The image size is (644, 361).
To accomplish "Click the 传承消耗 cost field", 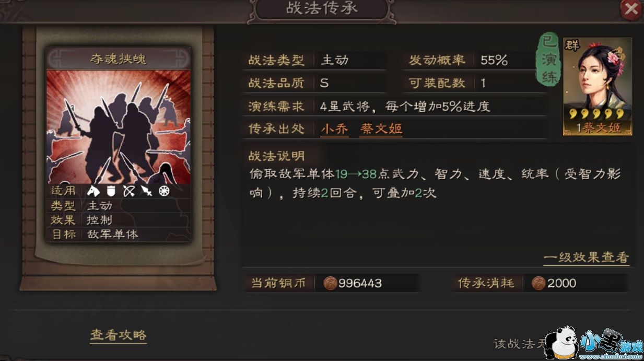I will (x=540, y=283).
